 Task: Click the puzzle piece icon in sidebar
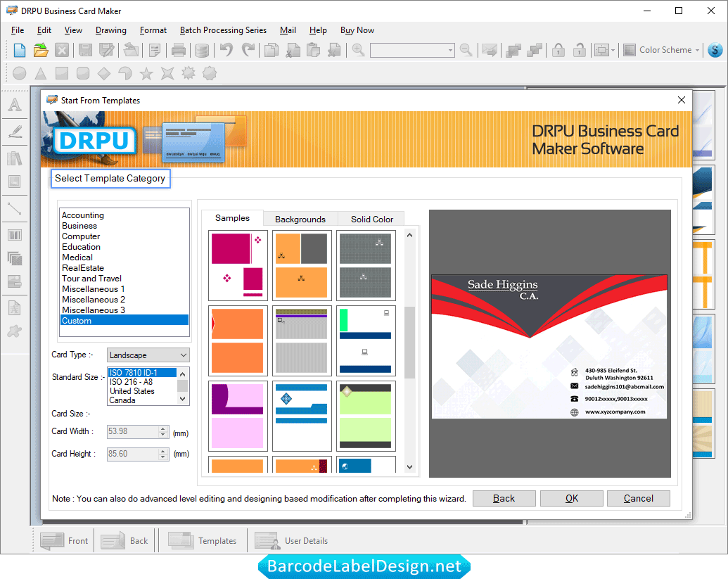tap(15, 331)
